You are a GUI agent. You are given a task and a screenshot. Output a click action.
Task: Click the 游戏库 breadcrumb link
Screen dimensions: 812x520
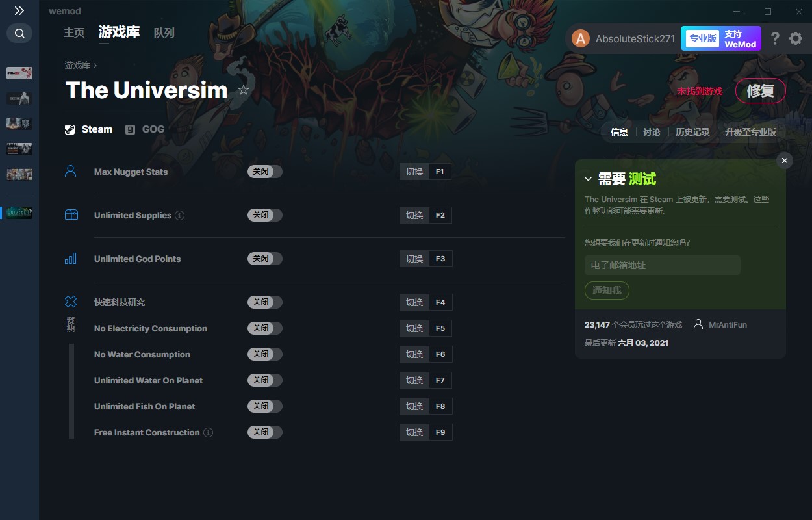click(77, 65)
